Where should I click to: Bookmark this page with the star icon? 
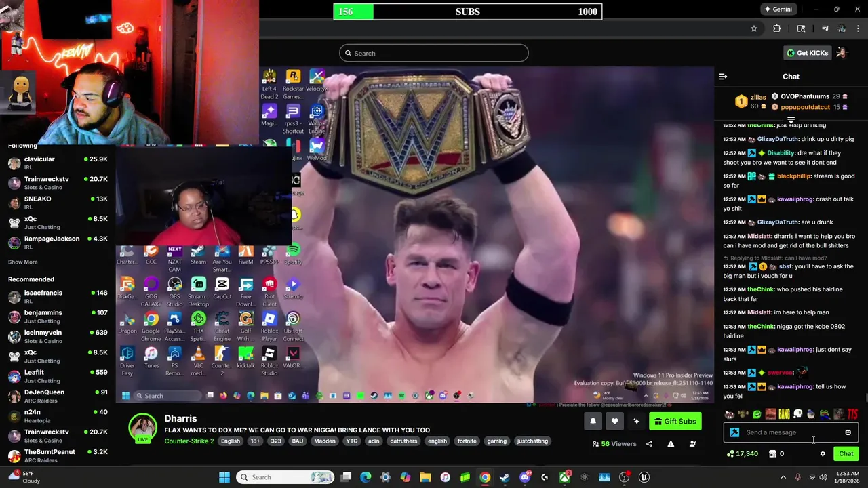(753, 28)
